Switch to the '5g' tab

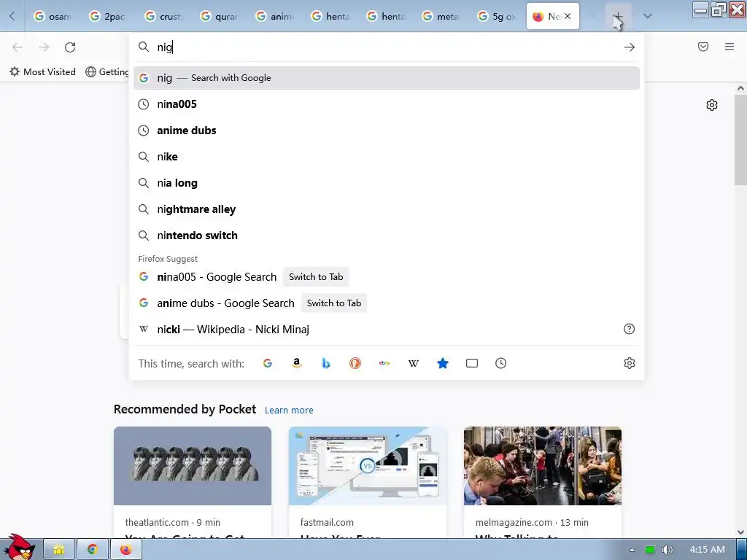point(496,16)
